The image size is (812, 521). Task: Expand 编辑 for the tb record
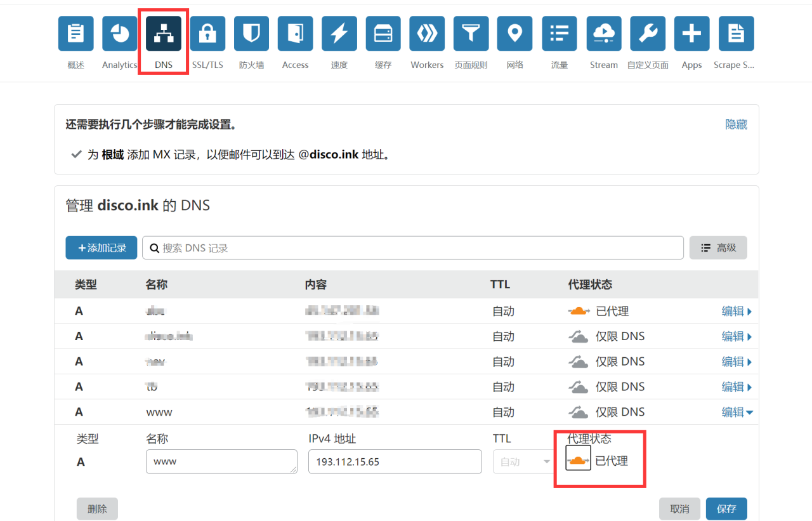737,386
